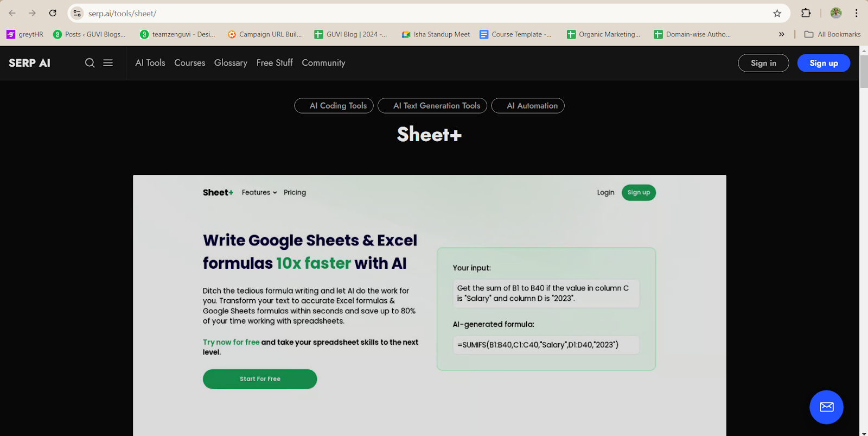Open the Extensions puzzle icon
The height and width of the screenshot is (436, 868).
806,13
